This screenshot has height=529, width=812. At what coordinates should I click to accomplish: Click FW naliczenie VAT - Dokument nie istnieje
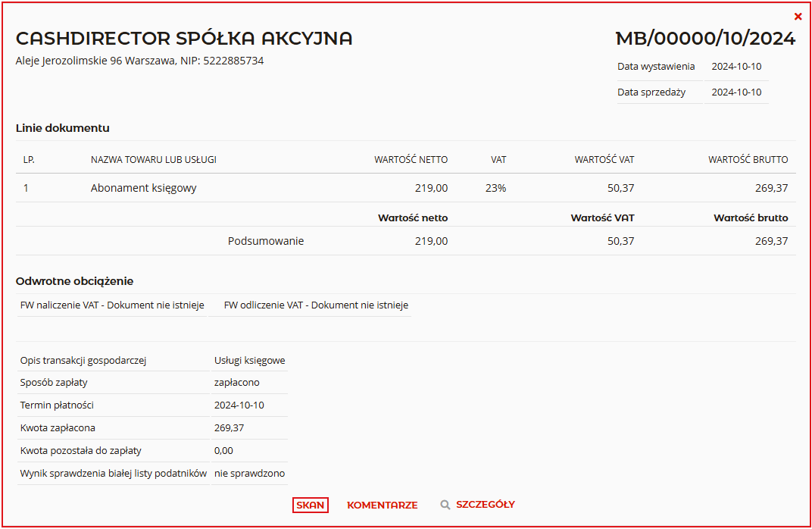point(112,305)
